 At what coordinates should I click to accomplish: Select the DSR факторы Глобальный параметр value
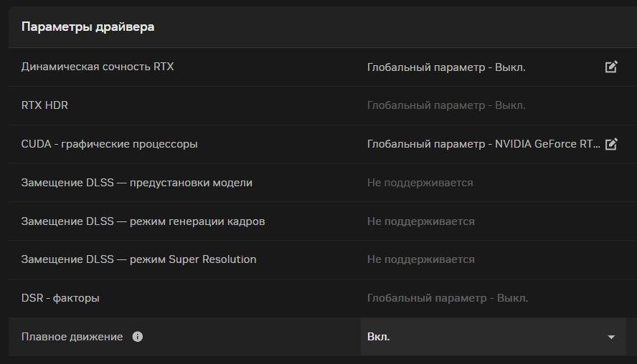(x=448, y=298)
